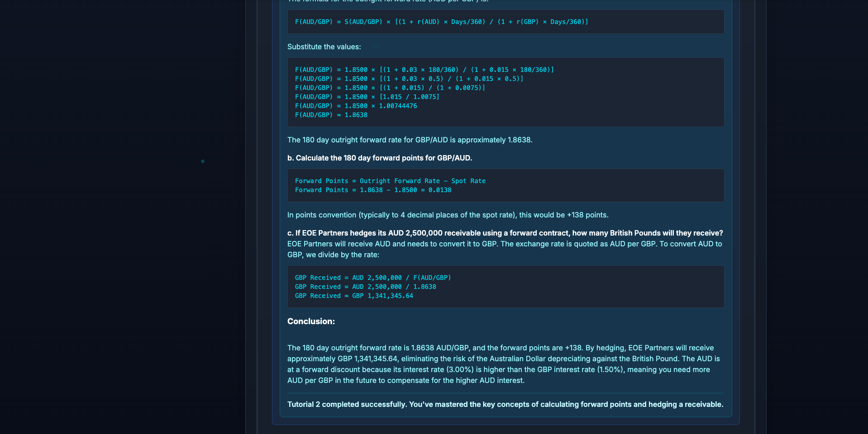This screenshot has width=868, height=434.
Task: Click the sentence 'In points convention' about +138 points
Action: pyautogui.click(x=448, y=215)
